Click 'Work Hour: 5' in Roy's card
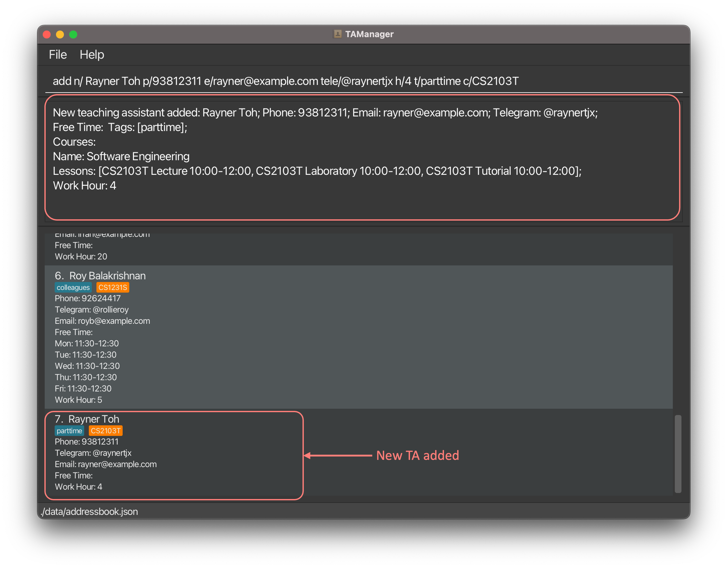 [78, 400]
